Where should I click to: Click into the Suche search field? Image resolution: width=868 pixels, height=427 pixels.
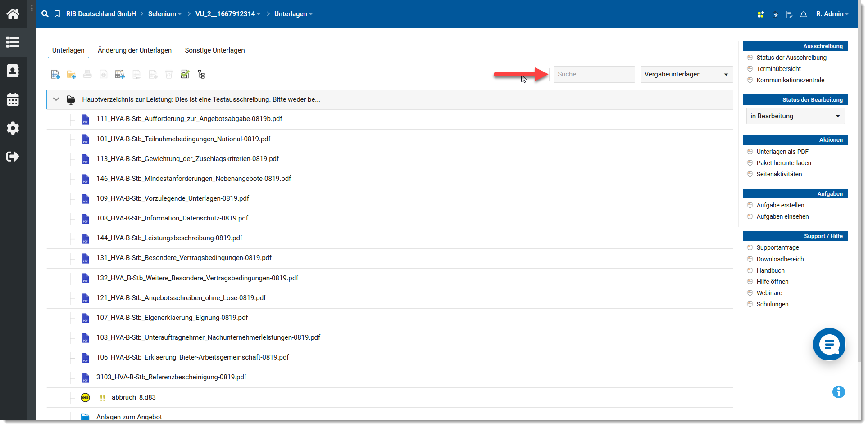pyautogui.click(x=594, y=75)
